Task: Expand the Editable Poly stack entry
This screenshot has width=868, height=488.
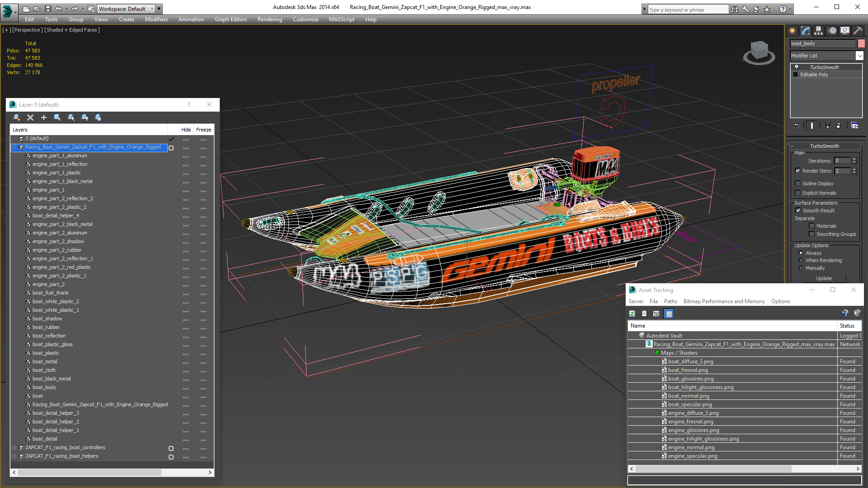Action: tap(796, 75)
